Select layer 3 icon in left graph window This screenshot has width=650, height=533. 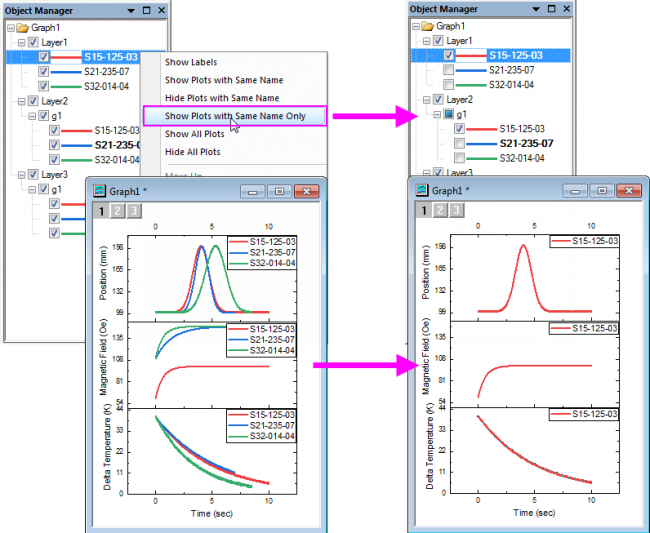133,210
